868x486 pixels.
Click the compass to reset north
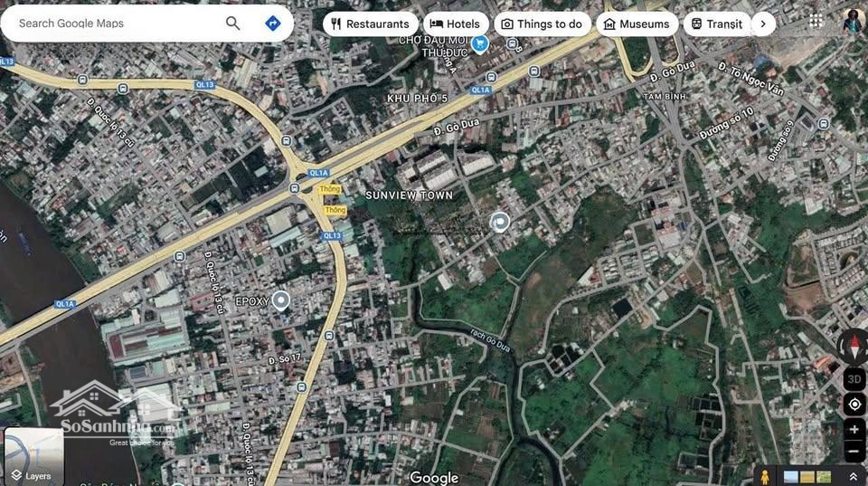click(854, 347)
